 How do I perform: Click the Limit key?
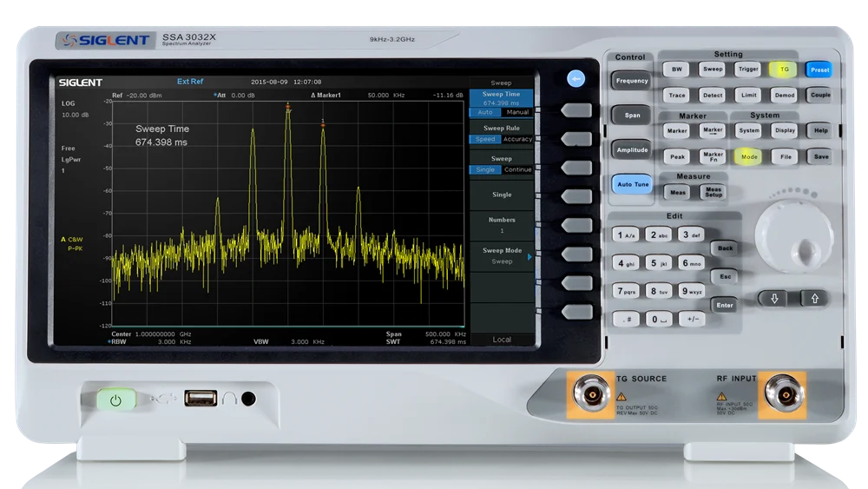pos(748,96)
